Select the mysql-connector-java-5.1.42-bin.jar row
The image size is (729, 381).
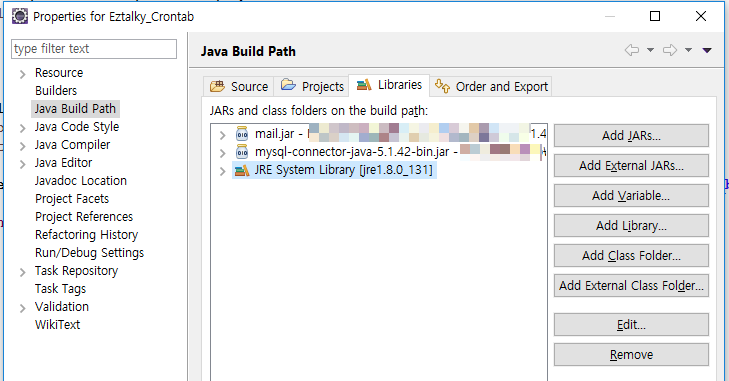379,152
